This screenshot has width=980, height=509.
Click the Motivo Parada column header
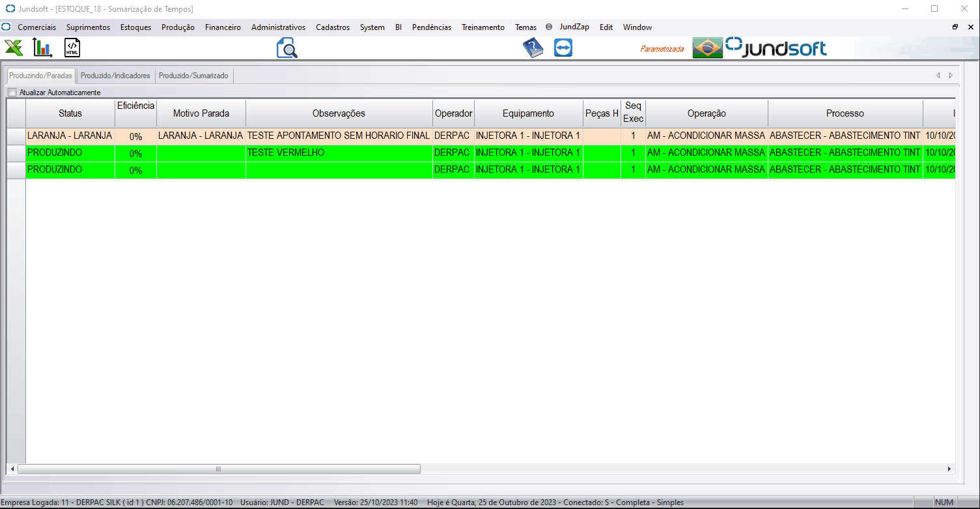click(201, 113)
